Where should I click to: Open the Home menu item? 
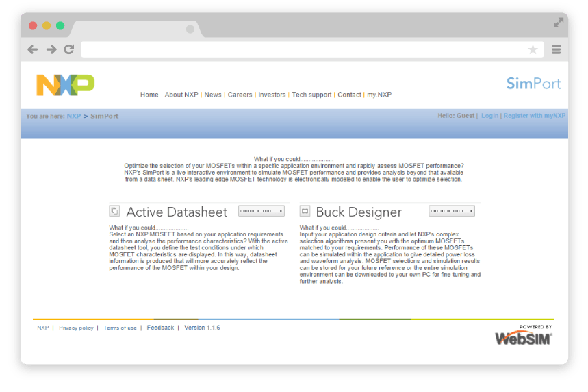tap(149, 95)
